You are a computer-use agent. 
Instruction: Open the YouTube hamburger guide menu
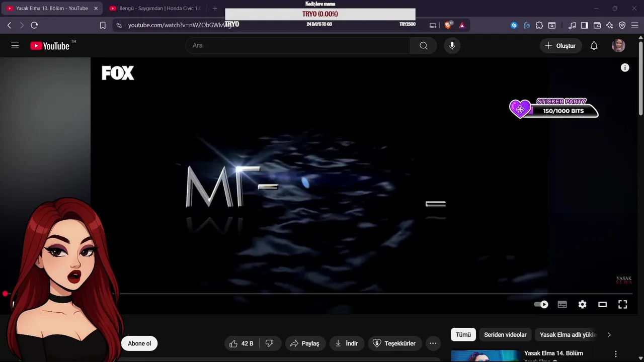click(x=15, y=46)
